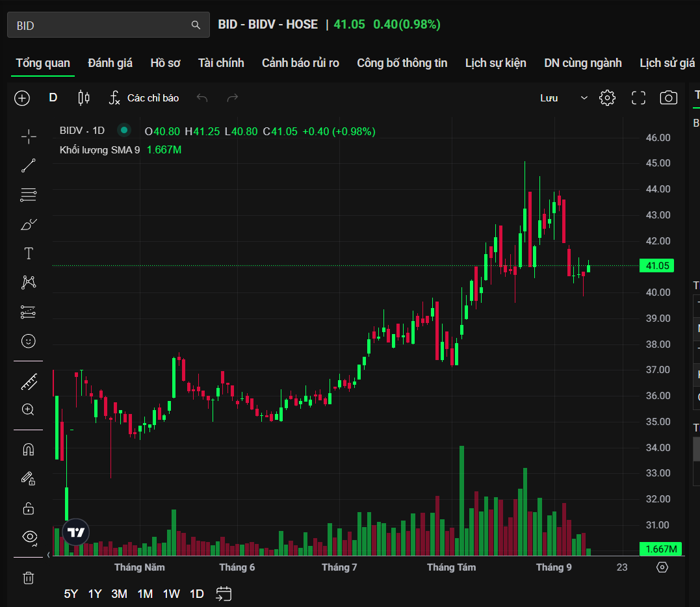
Task: Select the brush drawing tool
Action: [x=29, y=224]
